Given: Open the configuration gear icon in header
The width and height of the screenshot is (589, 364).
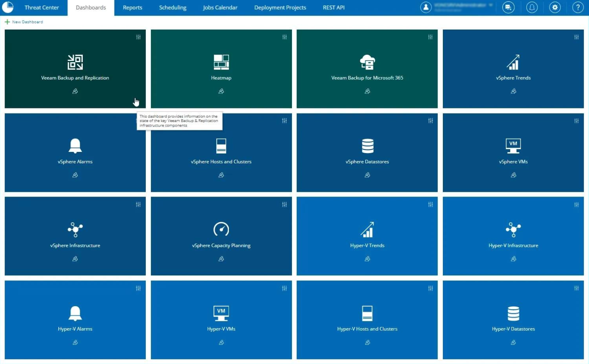Looking at the screenshot, I should 555,7.
